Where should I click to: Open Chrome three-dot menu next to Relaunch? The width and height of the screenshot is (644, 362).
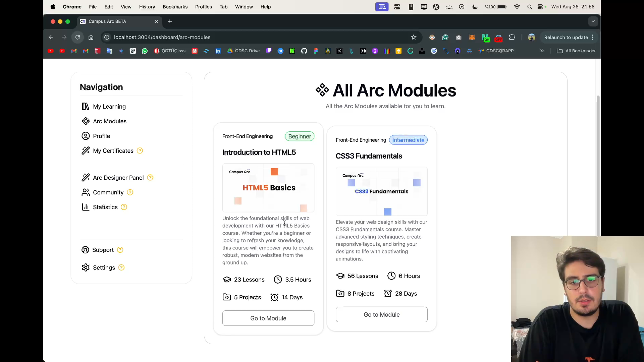click(x=593, y=37)
